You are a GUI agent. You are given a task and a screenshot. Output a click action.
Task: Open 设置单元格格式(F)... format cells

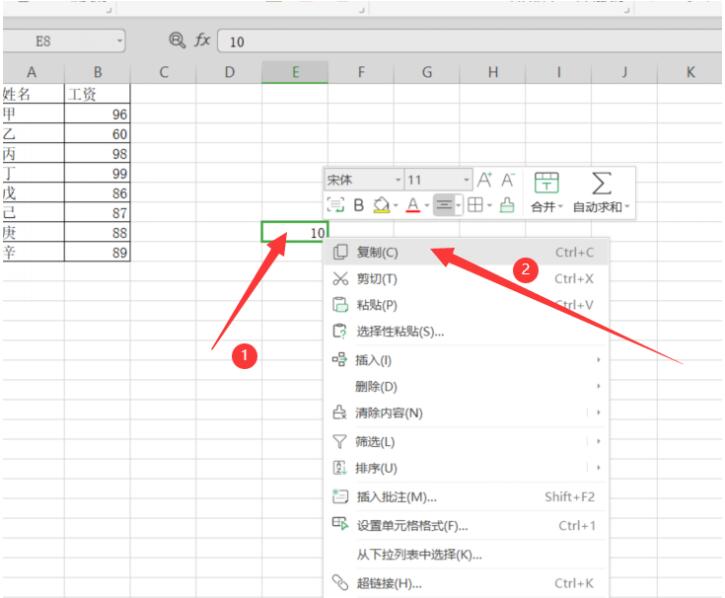pyautogui.click(x=466, y=525)
